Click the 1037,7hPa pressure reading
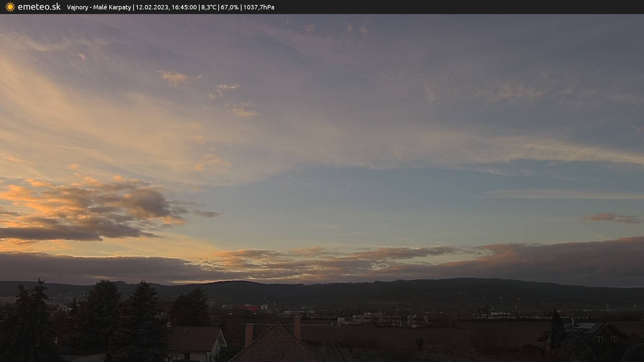644x362 pixels. (259, 7)
